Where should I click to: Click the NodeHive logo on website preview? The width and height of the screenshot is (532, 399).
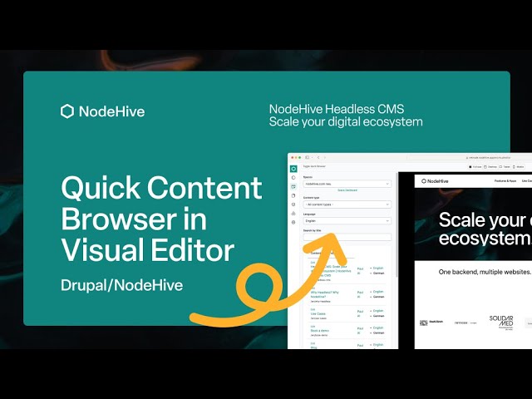(x=435, y=181)
